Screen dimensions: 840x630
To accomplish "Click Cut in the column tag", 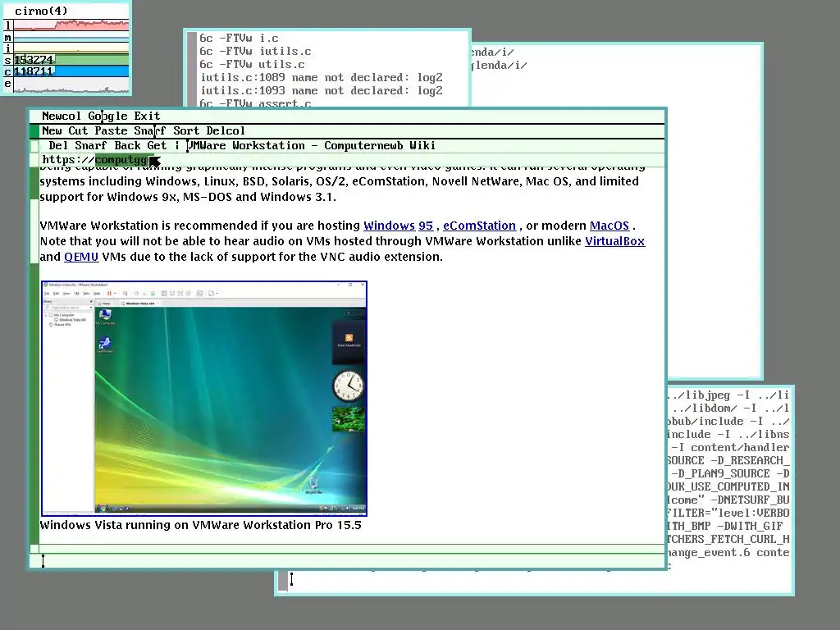I will click(x=78, y=130).
